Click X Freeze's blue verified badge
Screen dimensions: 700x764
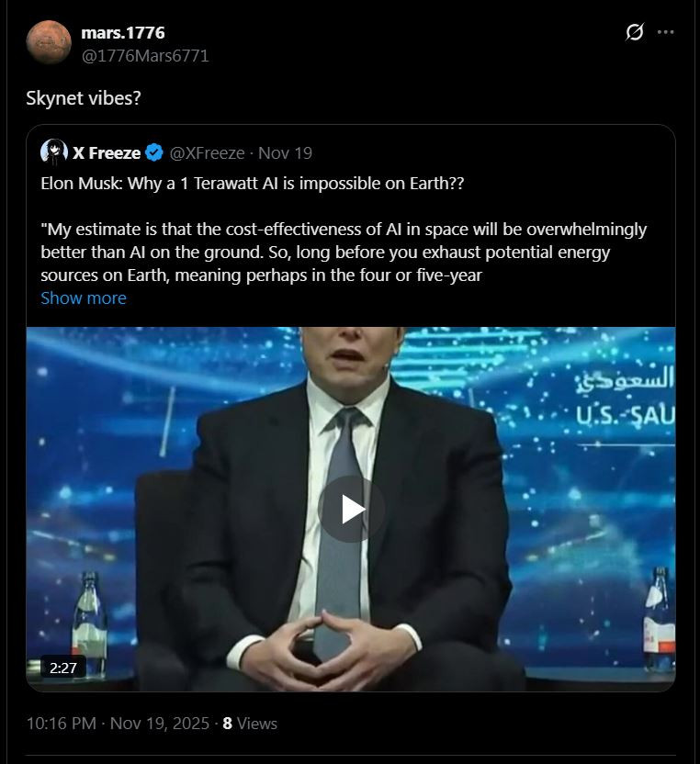[155, 152]
